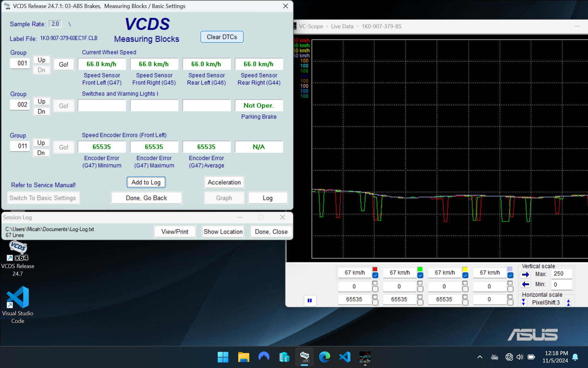Click the Acceleration button
Screen dimensions: 588x368
click(224, 182)
